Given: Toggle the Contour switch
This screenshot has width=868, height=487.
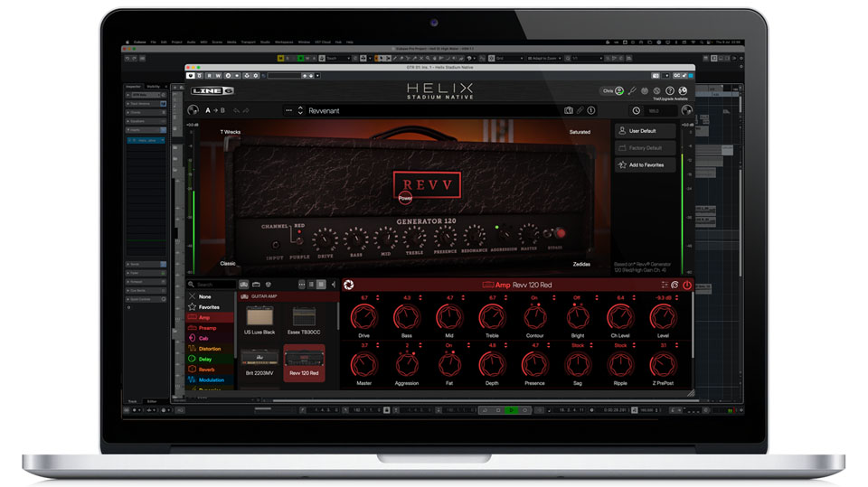Looking at the screenshot, I should coord(534,318).
